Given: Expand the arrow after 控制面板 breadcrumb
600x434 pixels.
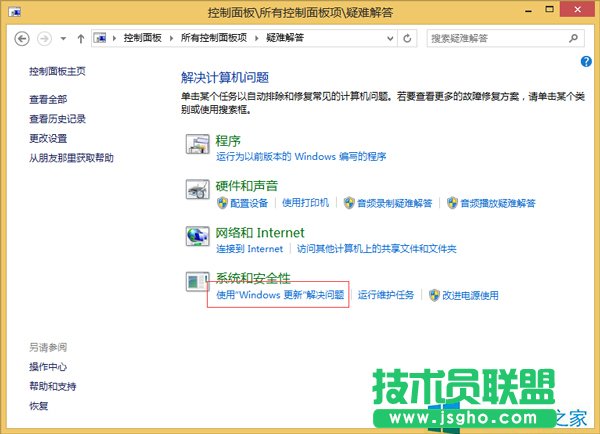Looking at the screenshot, I should 171,38.
